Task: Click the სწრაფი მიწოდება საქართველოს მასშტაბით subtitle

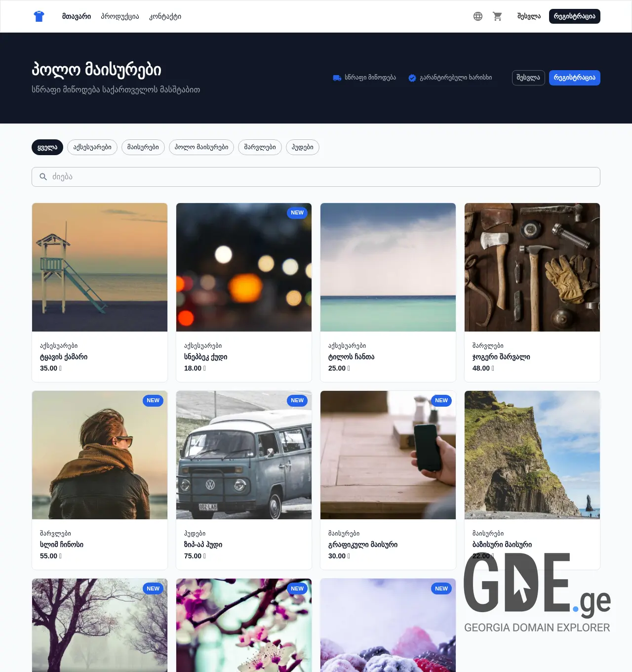Action: coord(116,90)
